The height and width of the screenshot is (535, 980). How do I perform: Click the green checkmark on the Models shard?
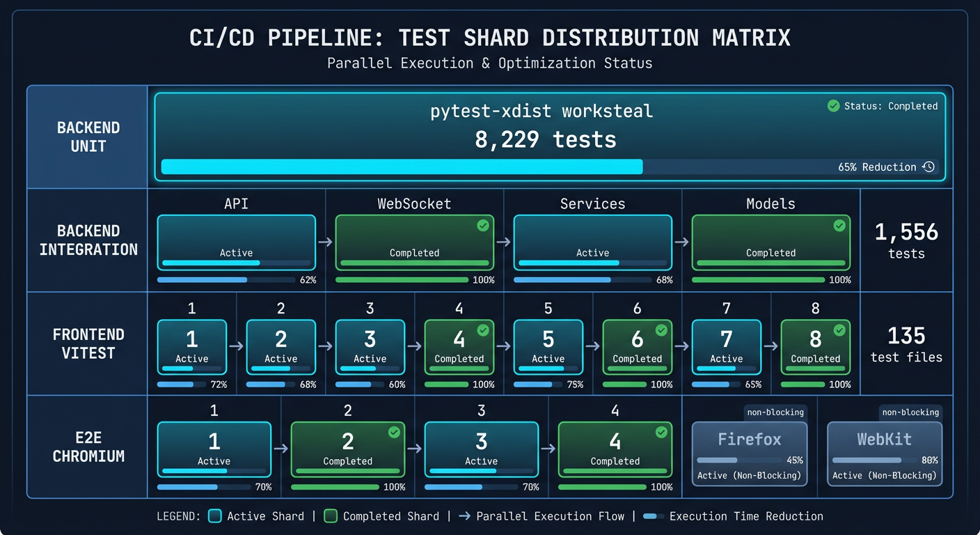pos(839,226)
